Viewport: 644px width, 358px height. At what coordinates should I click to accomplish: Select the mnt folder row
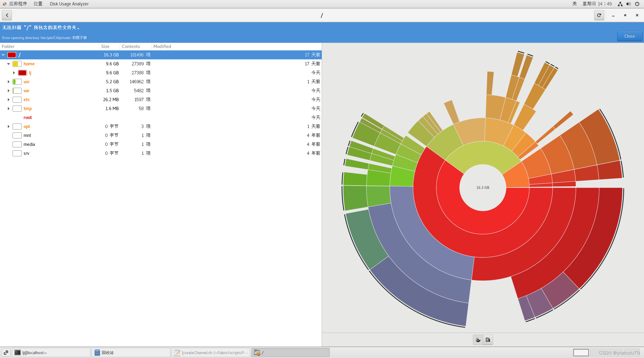161,135
